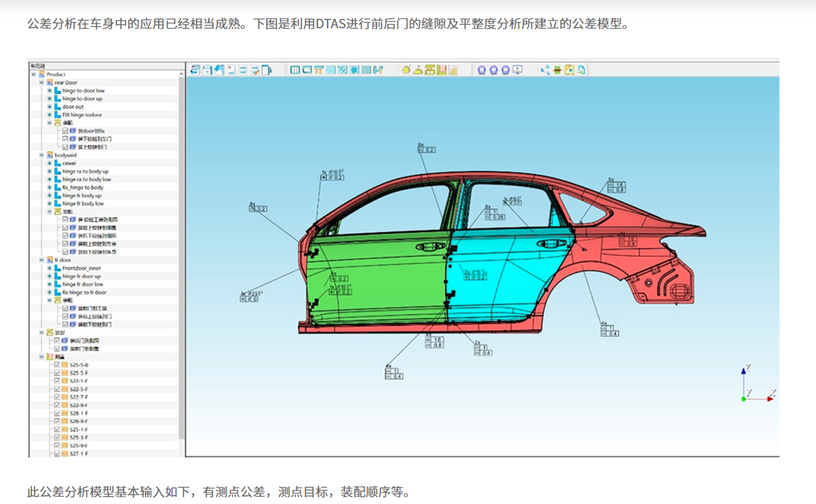Click the yellow lamp analysis icon on toolbar
The height and width of the screenshot is (504, 816).
coord(406,69)
